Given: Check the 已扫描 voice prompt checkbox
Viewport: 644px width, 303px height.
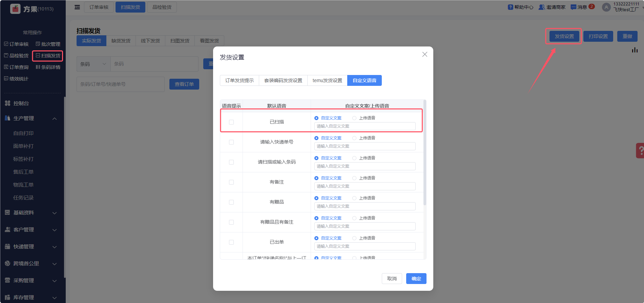Looking at the screenshot, I should [x=231, y=122].
